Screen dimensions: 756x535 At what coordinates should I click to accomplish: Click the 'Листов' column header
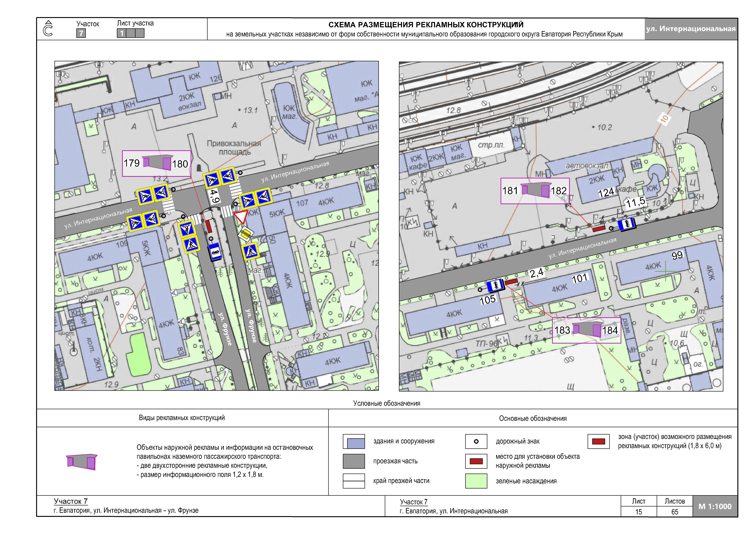pyautogui.click(x=675, y=501)
